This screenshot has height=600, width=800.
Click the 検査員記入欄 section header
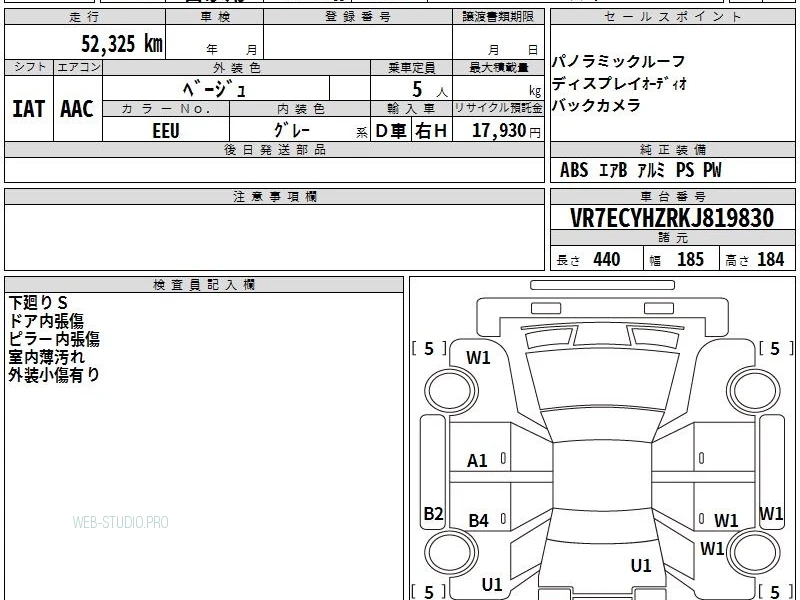coord(204,285)
